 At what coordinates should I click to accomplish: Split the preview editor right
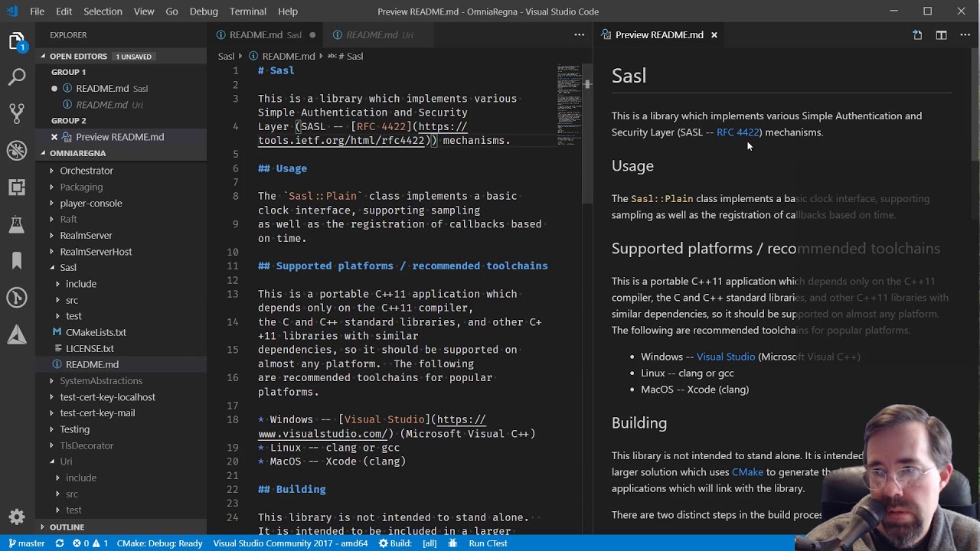[x=941, y=35]
